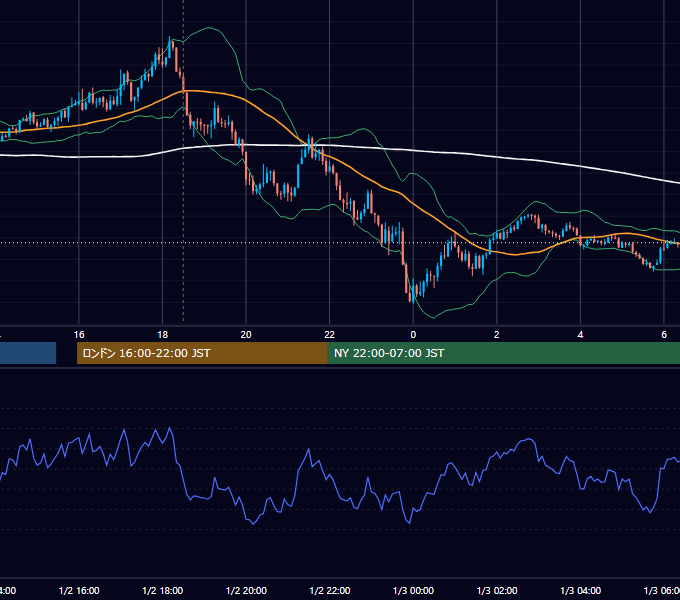Viewport: 680px width, 600px height.
Task: Click hour label 0 under price chart
Action: point(413,334)
